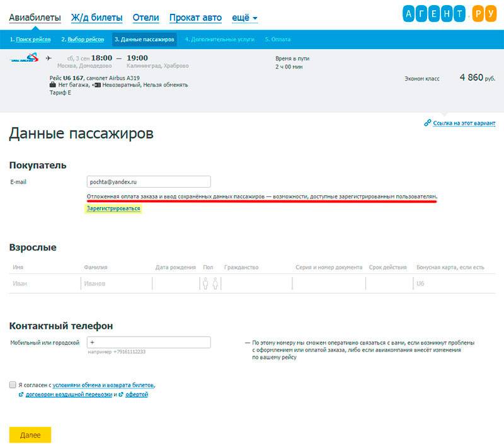The height and width of the screenshot is (447, 504).
Task: Click the Агент.ру logo
Action: tap(449, 14)
